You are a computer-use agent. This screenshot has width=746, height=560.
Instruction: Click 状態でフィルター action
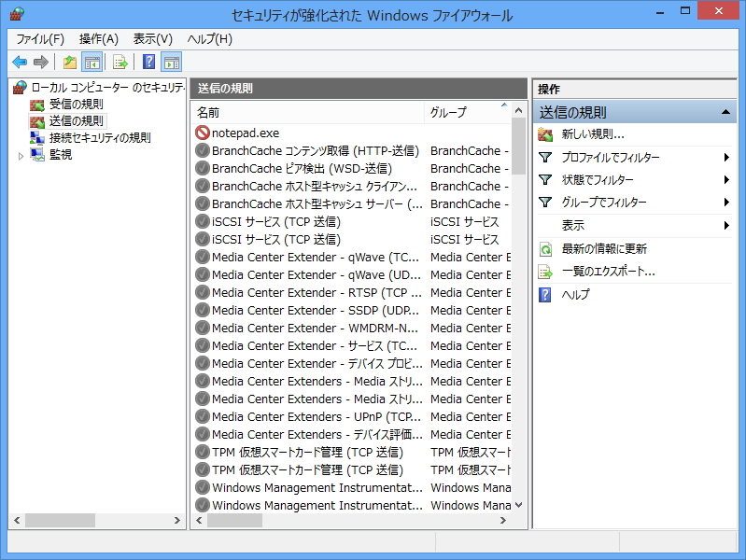(x=598, y=180)
